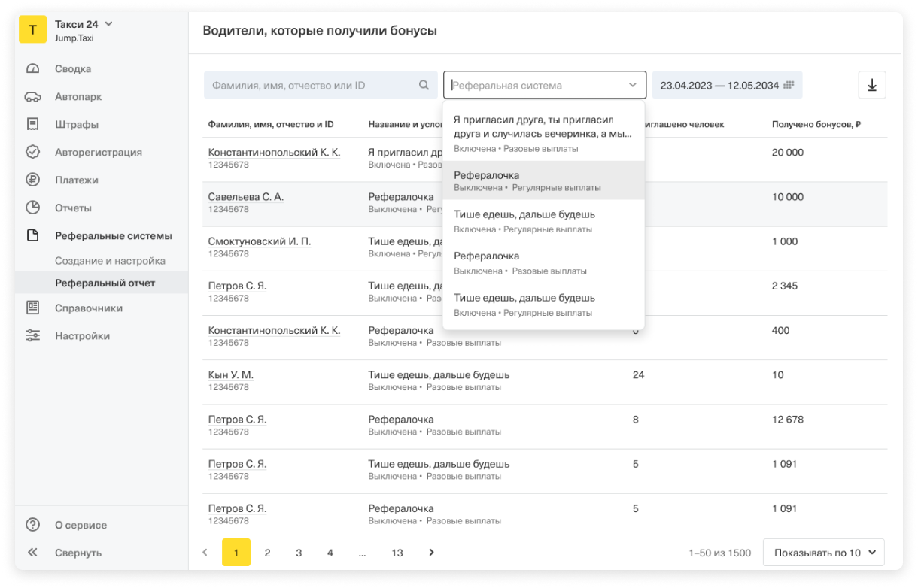
Task: Click the Автορегистрация checkmark badge icon
Action: 32,152
